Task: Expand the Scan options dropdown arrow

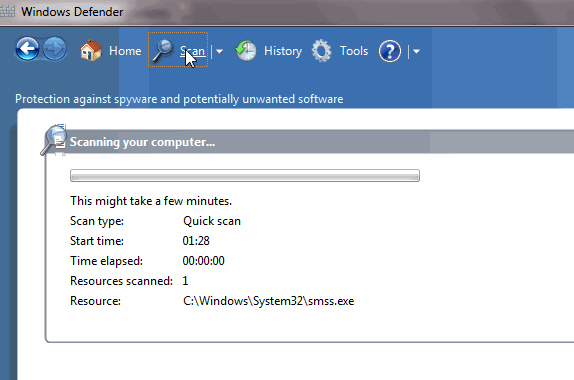Action: (219, 51)
